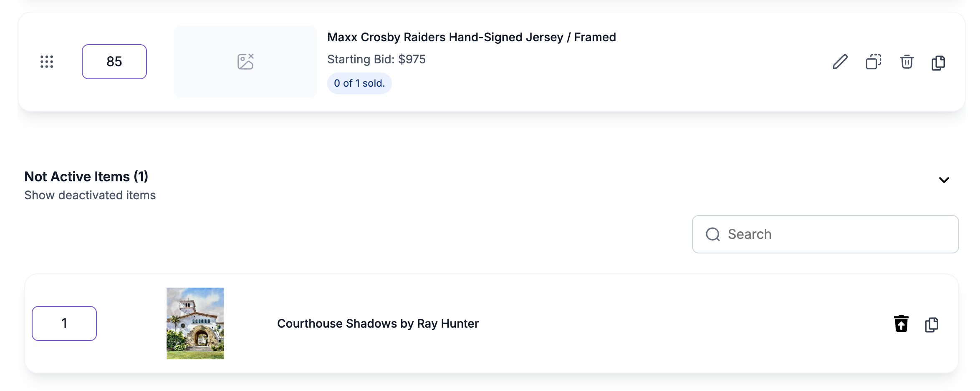Duplicate the Maxx Crosby jersey item

pos(873,62)
